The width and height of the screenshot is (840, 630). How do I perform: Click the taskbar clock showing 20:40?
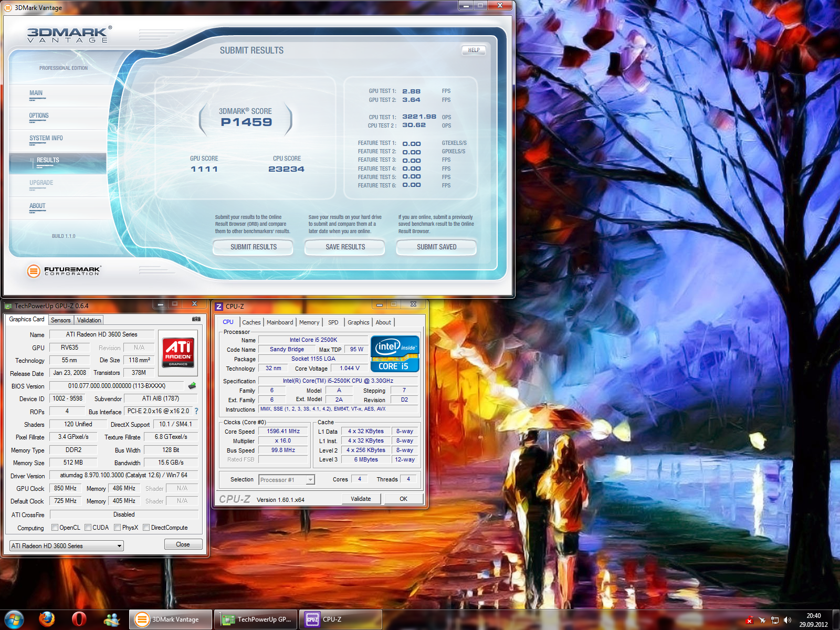click(813, 620)
